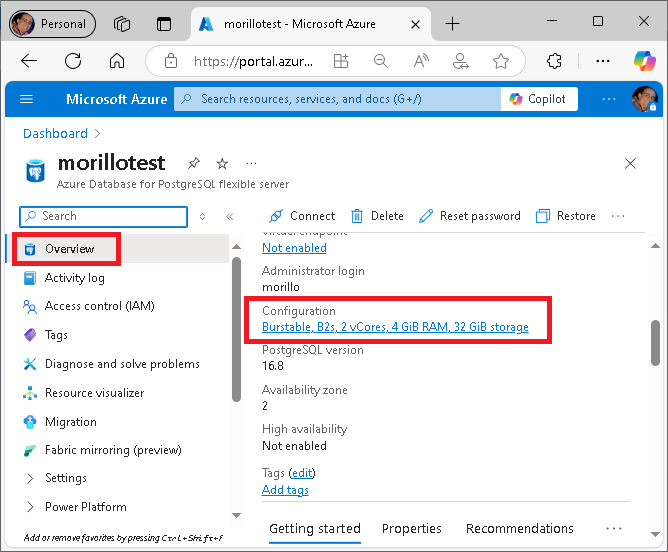Open Resource visualizer

coord(95,393)
